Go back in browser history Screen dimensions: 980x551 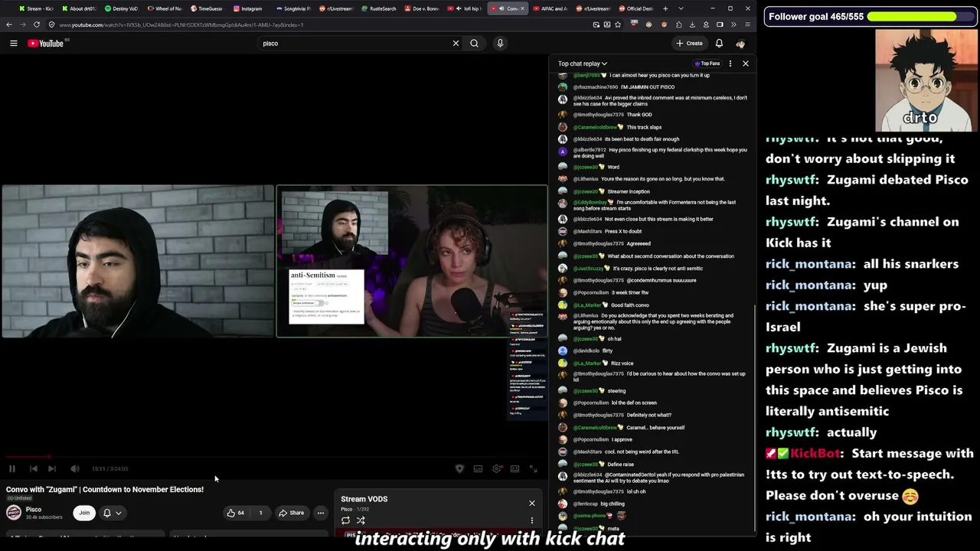9,24
